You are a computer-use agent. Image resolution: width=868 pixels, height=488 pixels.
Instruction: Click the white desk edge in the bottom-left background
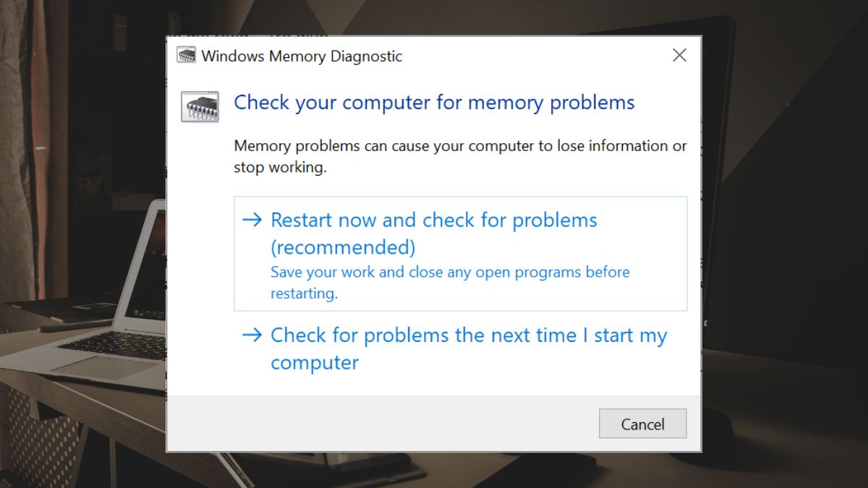tap(43, 390)
